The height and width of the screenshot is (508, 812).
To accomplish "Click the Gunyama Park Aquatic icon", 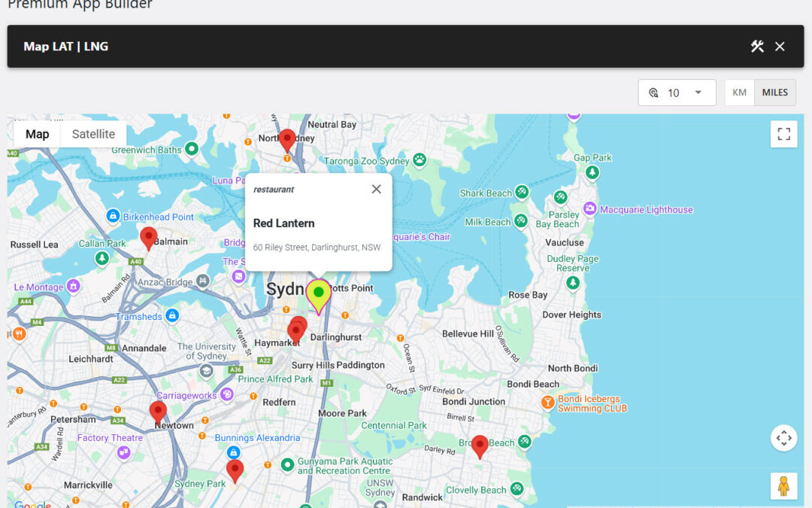I will click(287, 465).
